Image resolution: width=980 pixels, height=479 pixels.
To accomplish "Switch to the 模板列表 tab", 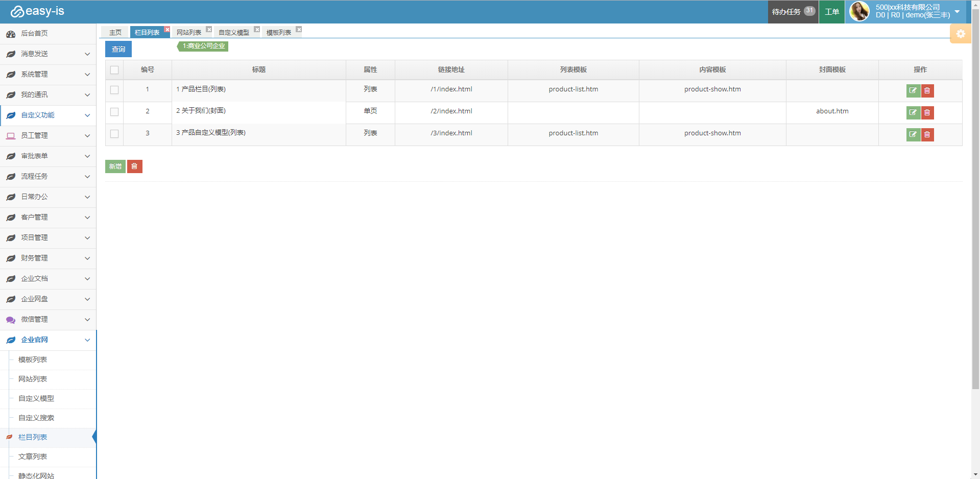I will pyautogui.click(x=279, y=32).
